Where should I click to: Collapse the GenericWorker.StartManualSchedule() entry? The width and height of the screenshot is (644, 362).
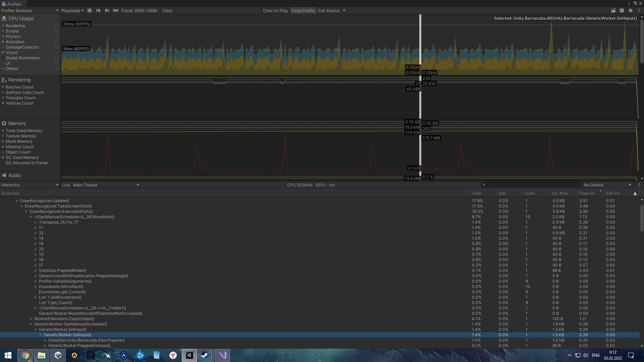[x=31, y=324]
